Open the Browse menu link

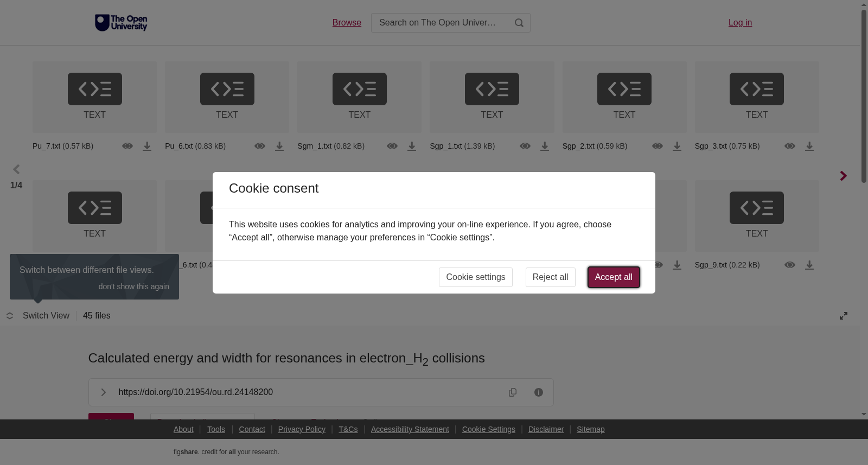(347, 23)
